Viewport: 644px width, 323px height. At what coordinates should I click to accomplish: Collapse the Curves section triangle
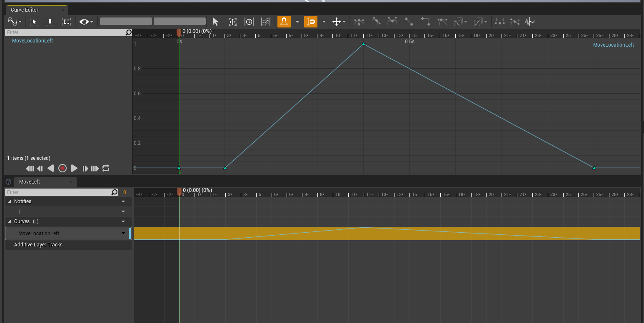click(x=10, y=221)
